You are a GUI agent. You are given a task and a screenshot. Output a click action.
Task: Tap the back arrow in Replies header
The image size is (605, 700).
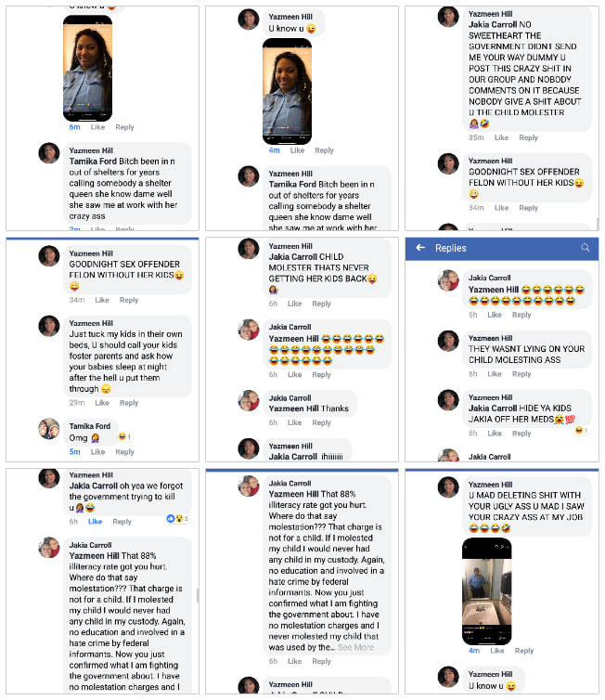click(420, 248)
